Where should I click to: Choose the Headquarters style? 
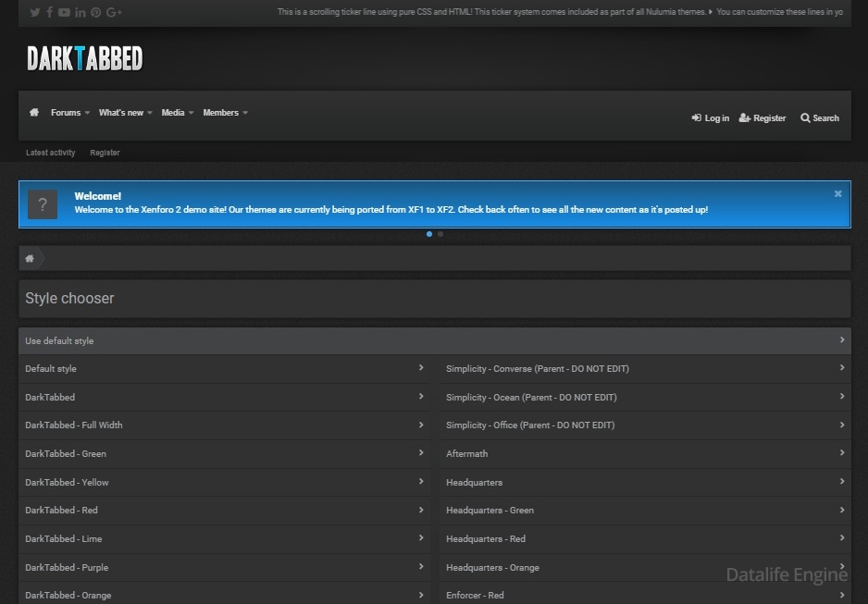tap(646, 482)
